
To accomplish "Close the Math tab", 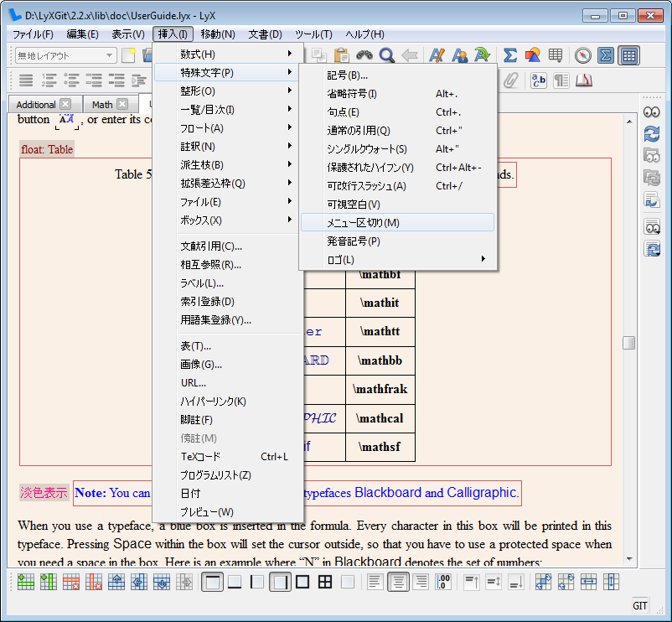I will 122,104.
